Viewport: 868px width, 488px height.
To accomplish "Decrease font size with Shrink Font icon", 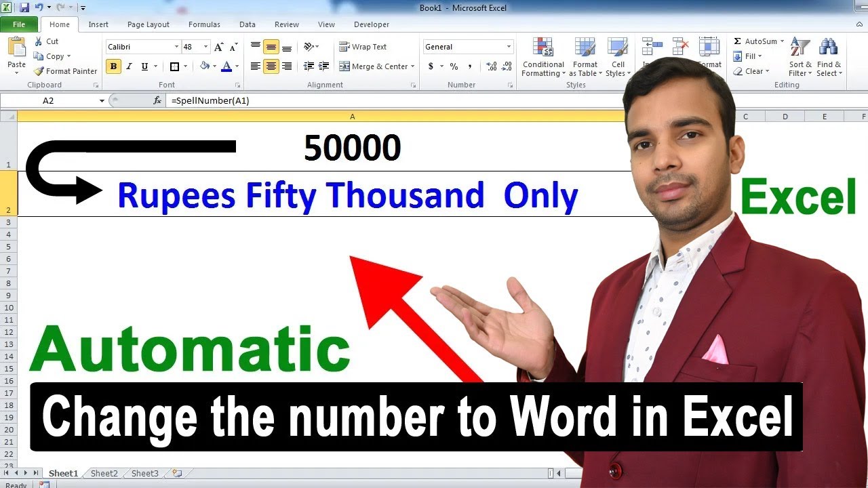I will [x=234, y=47].
